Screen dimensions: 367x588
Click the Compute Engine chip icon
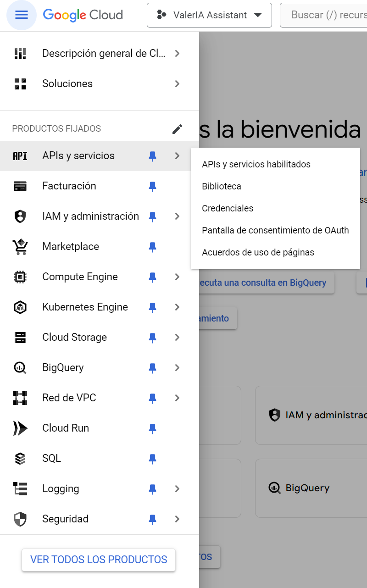tap(20, 277)
